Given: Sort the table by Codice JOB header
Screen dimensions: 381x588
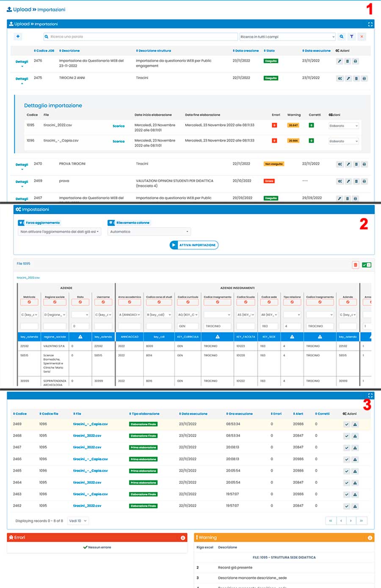Looking at the screenshot, I should 44,50.
